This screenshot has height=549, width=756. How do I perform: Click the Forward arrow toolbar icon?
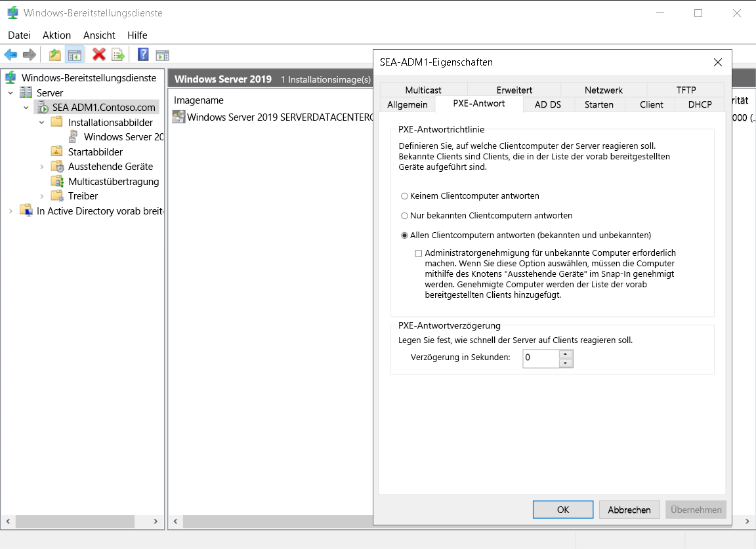(30, 55)
